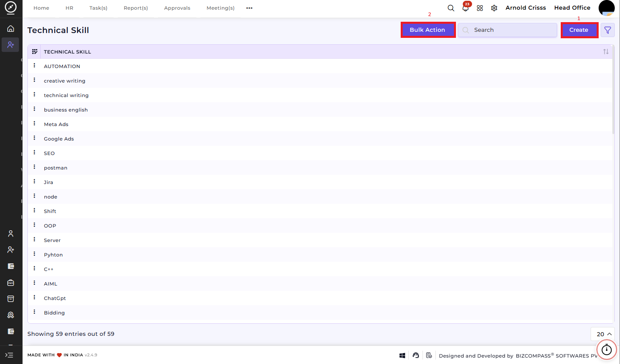The width and height of the screenshot is (620, 364).
Task: Click the Create button
Action: click(x=578, y=30)
